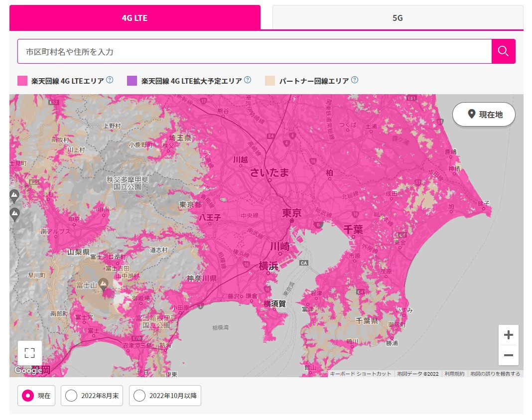Open help for 4G LTE拡大予定エリア
Viewport: 532px width, 420px height.
coord(248,80)
